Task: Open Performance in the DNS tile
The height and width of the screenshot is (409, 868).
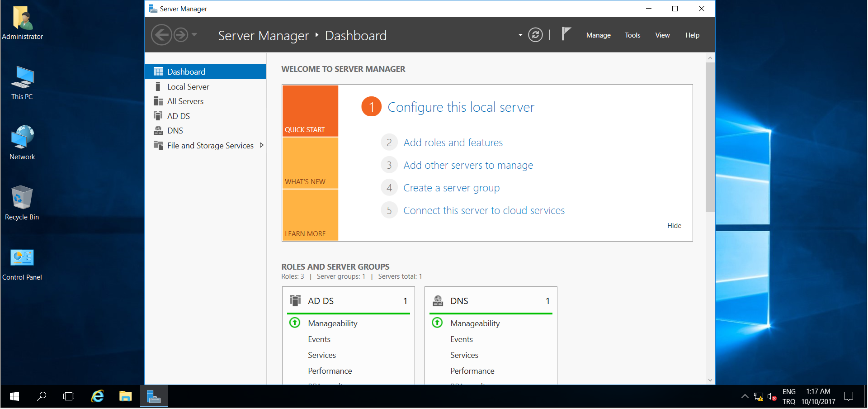Action: coord(472,371)
